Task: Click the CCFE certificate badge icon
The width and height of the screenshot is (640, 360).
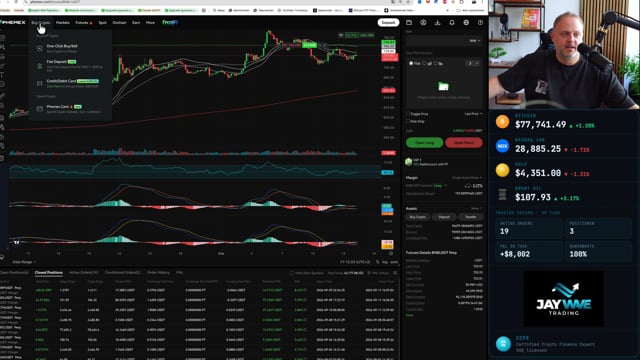Action: click(x=503, y=344)
